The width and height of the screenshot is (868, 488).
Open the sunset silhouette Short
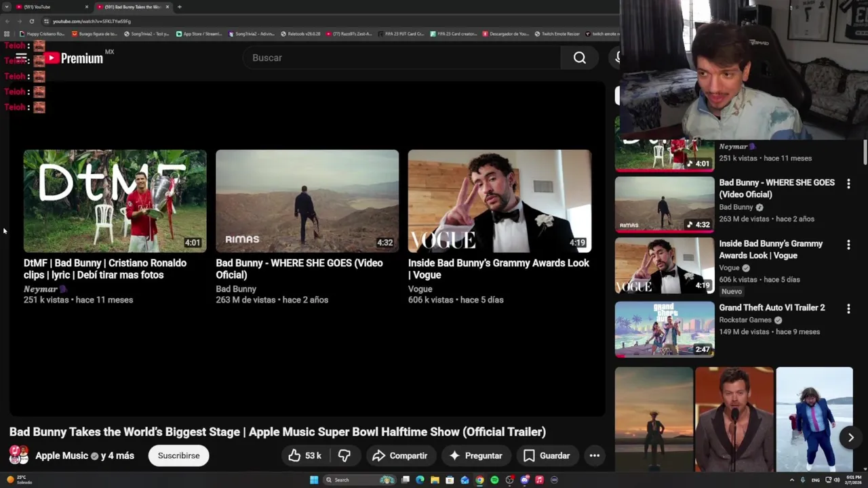coord(654,420)
